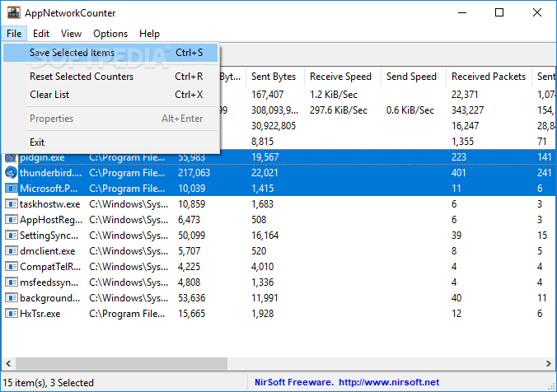Image resolution: width=557 pixels, height=392 pixels.
Task: Minimize the AppNetworkCounter window
Action: pos(461,13)
